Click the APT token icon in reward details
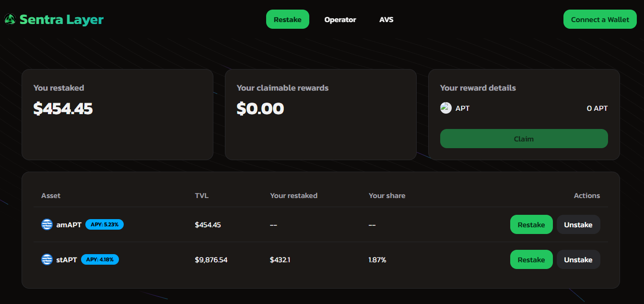644x304 pixels. [x=446, y=108]
